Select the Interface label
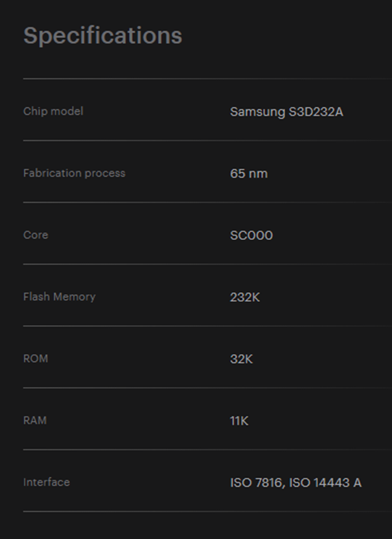The image size is (392, 539). 46,482
